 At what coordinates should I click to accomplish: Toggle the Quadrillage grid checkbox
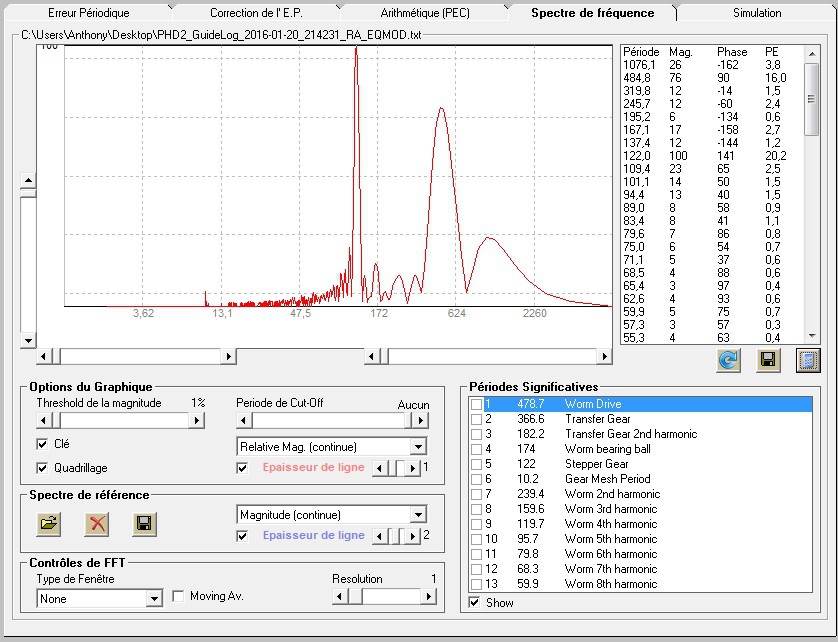click(42, 468)
